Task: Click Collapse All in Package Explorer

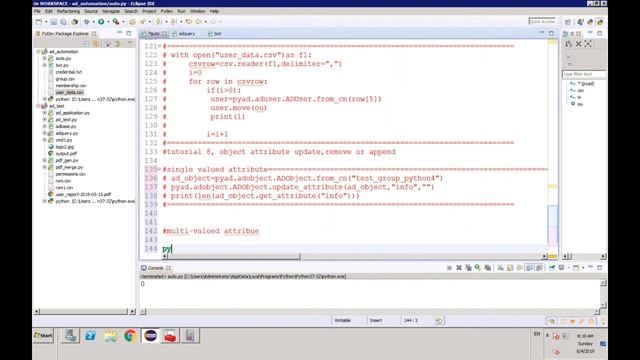Action: (x=86, y=44)
